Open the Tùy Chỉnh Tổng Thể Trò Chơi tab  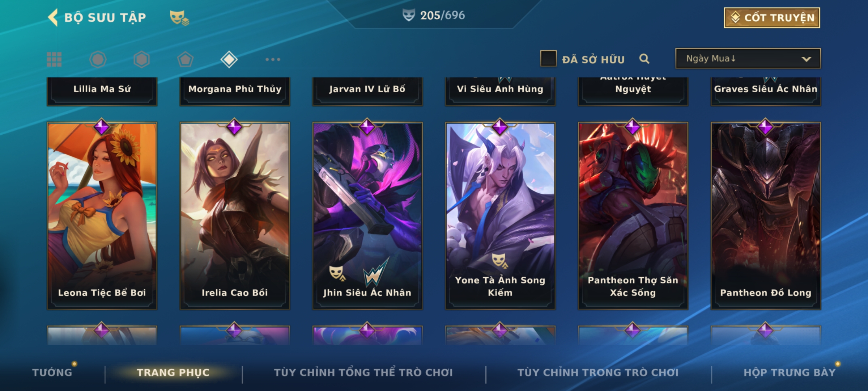point(363,372)
